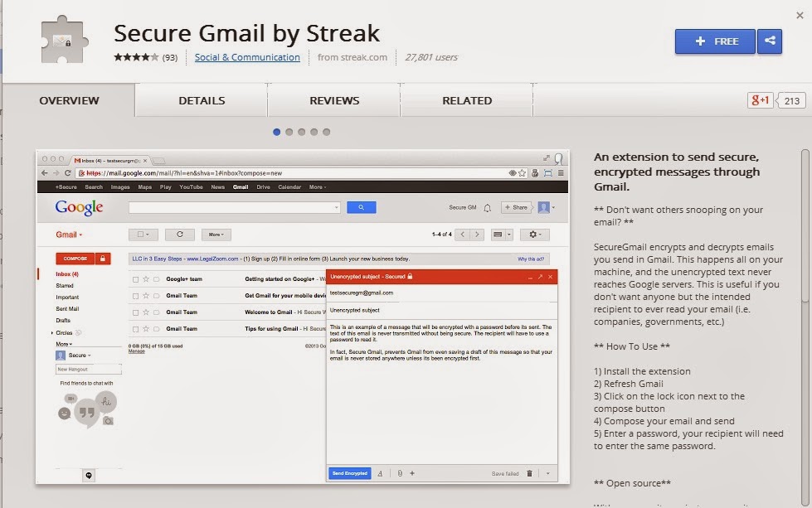Image resolution: width=812 pixels, height=508 pixels.
Task: Tick the checkbox for Google+ team email
Action: [x=136, y=279]
